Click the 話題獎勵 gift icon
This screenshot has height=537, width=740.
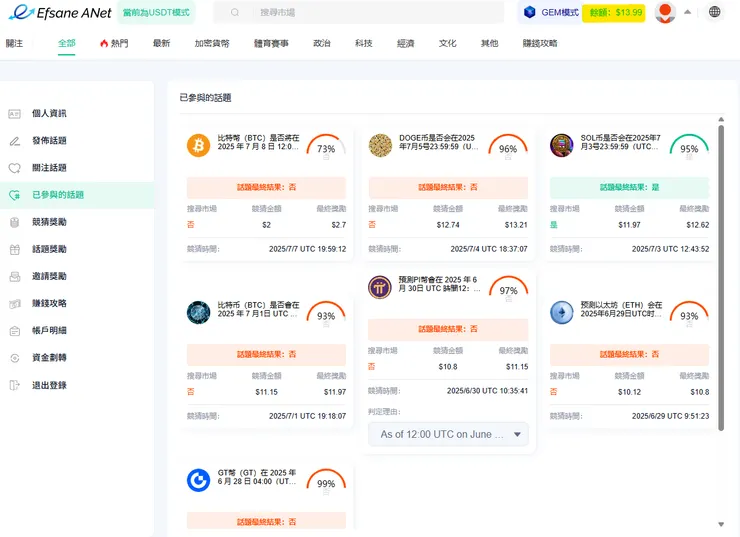point(15,249)
